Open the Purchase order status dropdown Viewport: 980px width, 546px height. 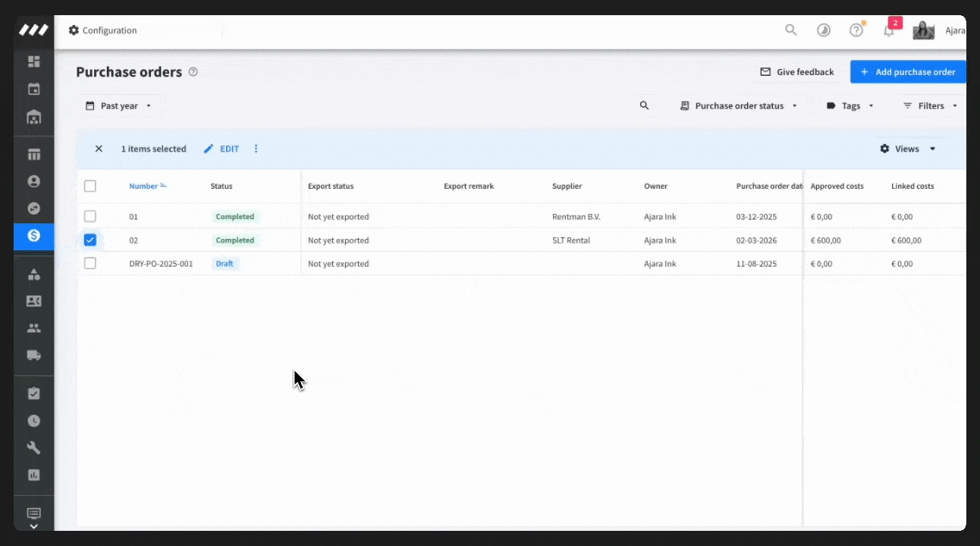tap(739, 105)
